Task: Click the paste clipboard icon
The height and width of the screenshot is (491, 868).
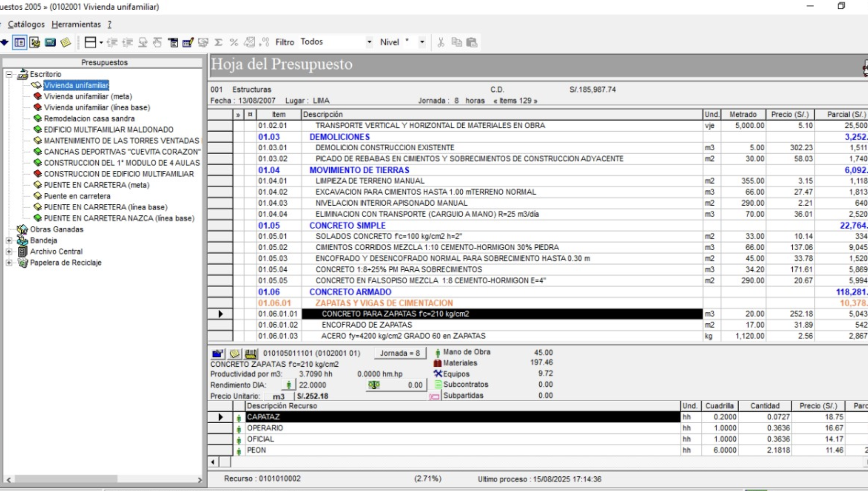Action: (x=472, y=42)
